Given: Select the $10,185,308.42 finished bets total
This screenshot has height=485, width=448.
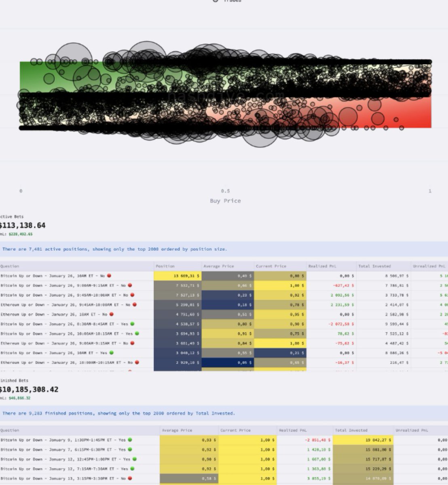Looking at the screenshot, I should (x=29, y=390).
